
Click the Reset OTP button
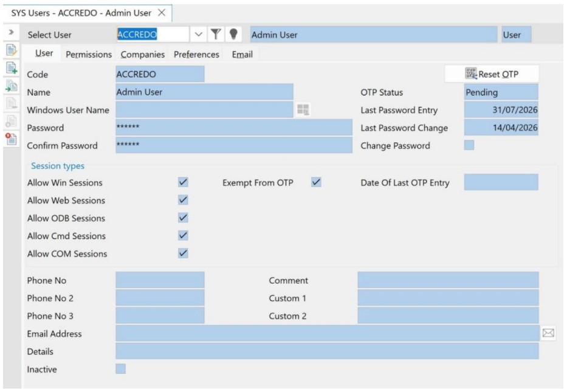click(x=492, y=74)
